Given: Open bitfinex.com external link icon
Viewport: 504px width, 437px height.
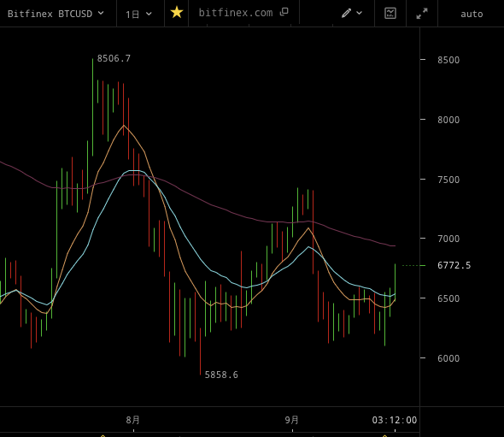Looking at the screenshot, I should click(x=284, y=12).
